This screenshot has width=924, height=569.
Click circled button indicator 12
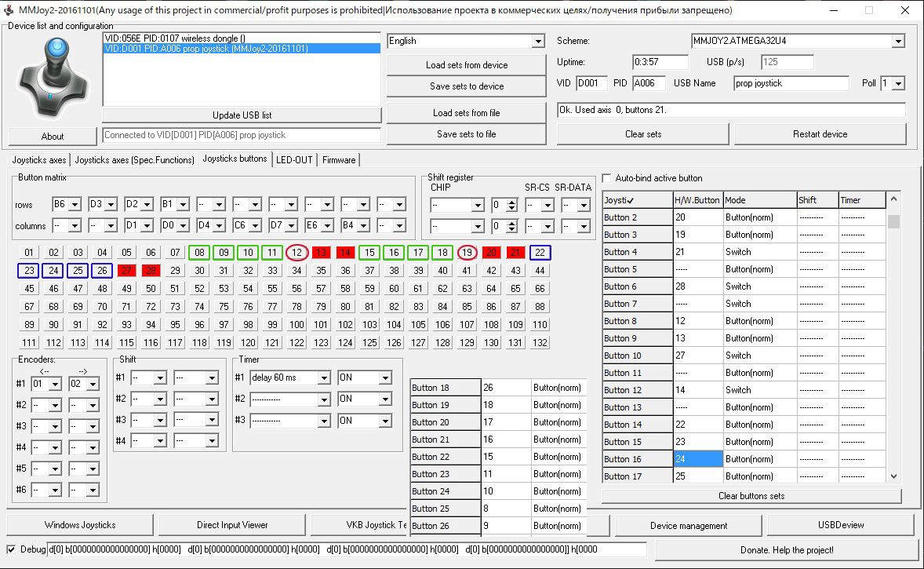(x=296, y=253)
